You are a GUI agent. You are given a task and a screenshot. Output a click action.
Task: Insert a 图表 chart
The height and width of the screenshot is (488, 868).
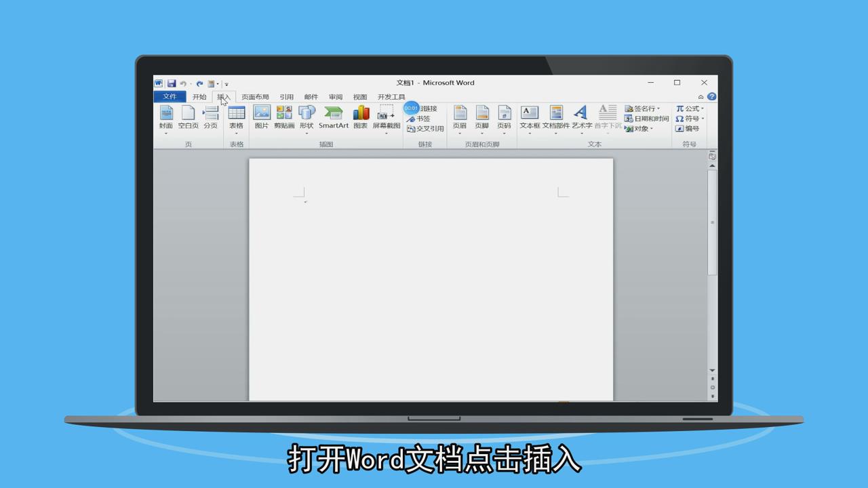pos(361,118)
